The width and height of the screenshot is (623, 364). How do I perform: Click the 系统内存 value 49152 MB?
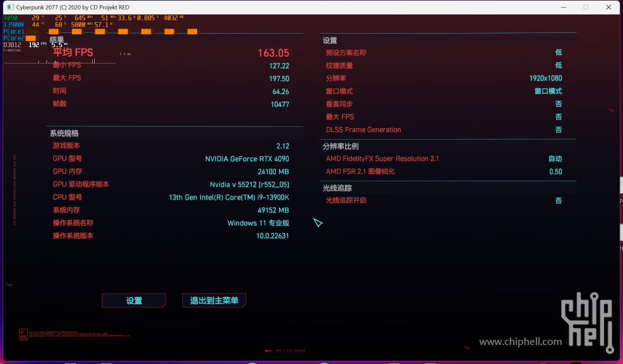[x=273, y=210]
